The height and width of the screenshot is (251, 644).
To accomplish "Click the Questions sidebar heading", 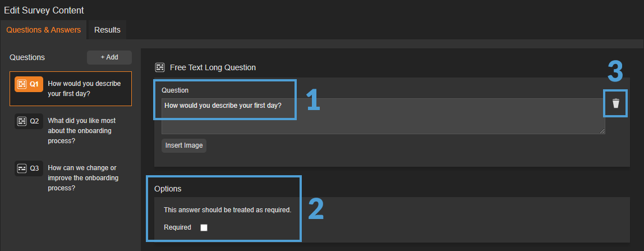I will [27, 57].
